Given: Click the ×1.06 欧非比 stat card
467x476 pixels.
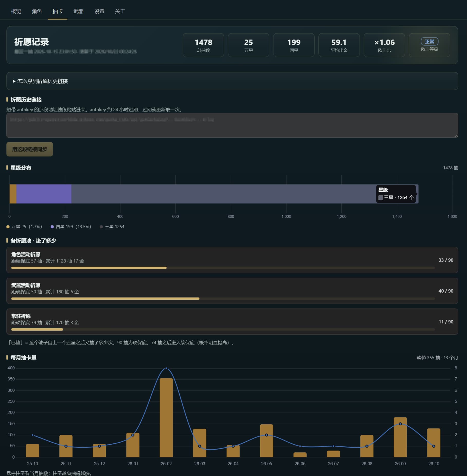Looking at the screenshot, I should click(x=384, y=45).
